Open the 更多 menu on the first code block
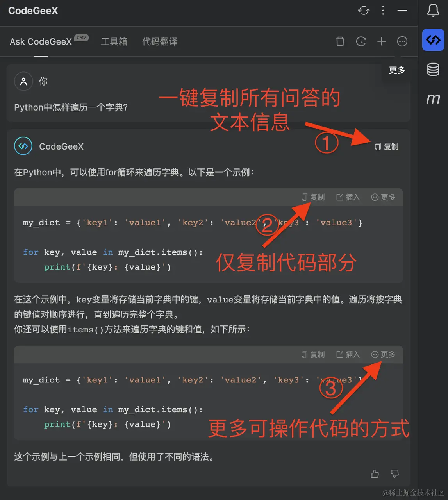The image size is (448, 500). pos(383,197)
